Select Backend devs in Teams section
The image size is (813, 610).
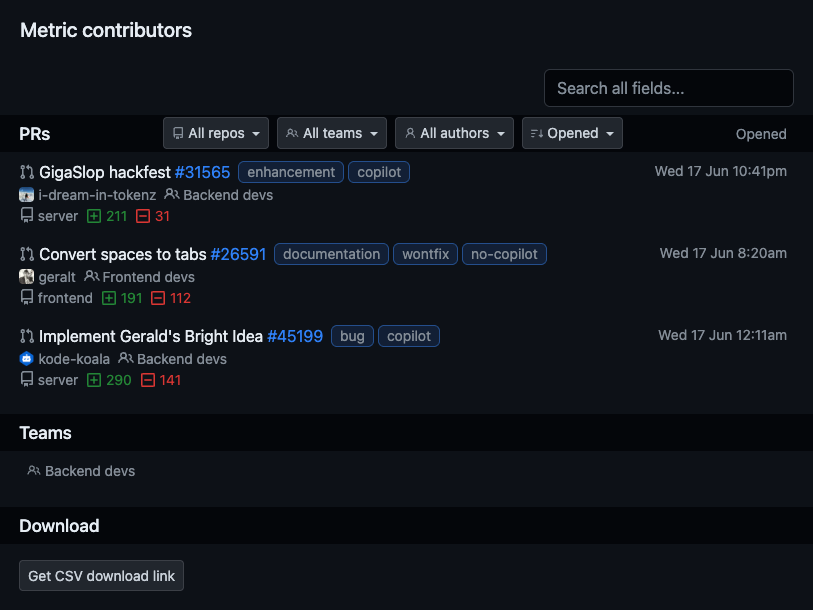pos(90,471)
